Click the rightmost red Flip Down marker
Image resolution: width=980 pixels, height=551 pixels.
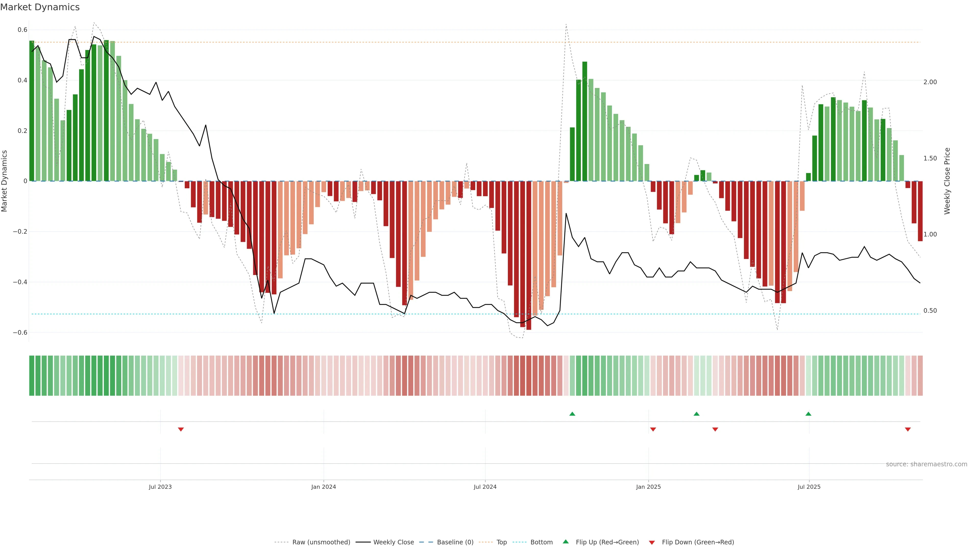pyautogui.click(x=907, y=429)
